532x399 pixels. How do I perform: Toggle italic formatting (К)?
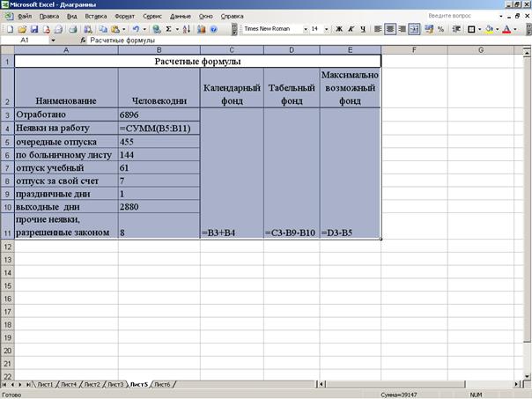[351, 29]
